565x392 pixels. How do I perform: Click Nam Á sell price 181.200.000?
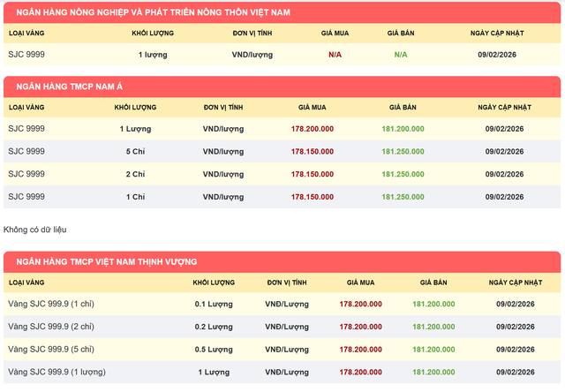(403, 129)
